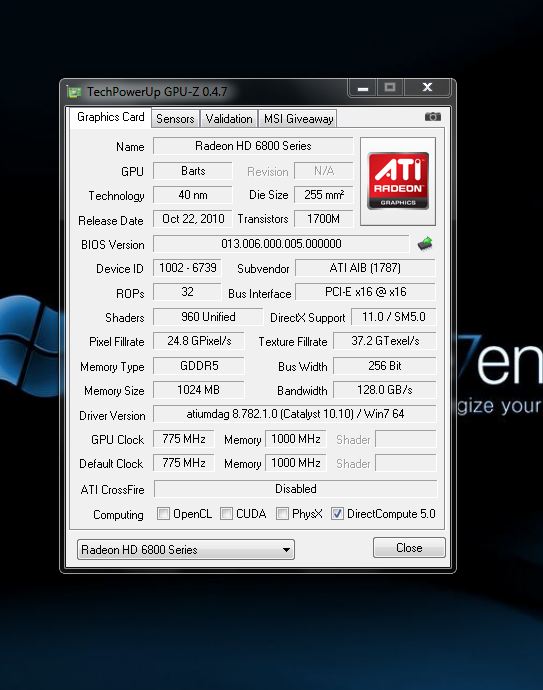This screenshot has height=690, width=543.
Task: Click the BIOS Version field 013.006.000.005.000000
Action: tap(281, 244)
